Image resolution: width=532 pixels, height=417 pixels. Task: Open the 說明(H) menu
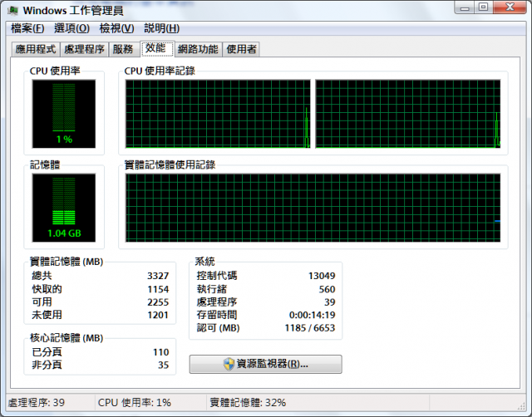[161, 28]
